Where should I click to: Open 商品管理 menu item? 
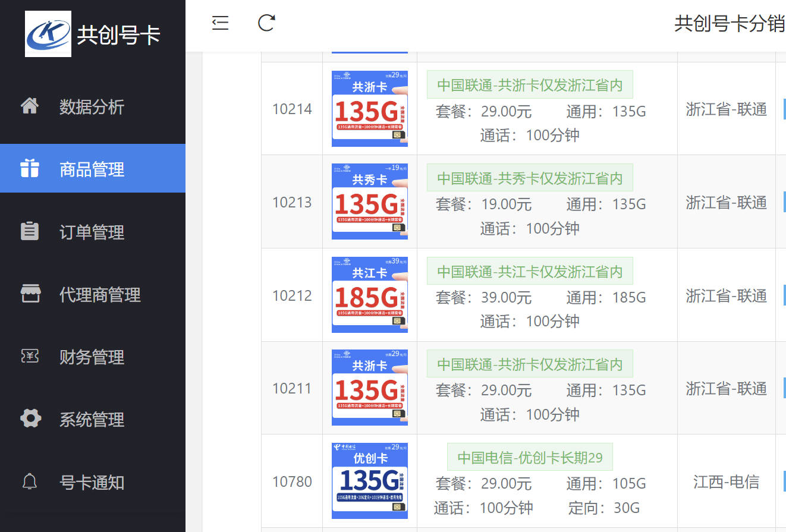click(x=93, y=168)
